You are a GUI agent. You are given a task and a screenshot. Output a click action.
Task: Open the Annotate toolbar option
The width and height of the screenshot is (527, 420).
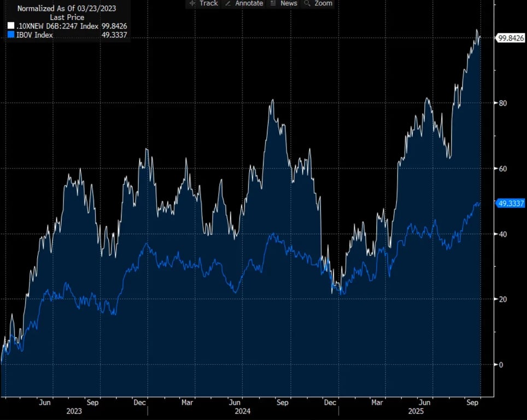pos(249,3)
